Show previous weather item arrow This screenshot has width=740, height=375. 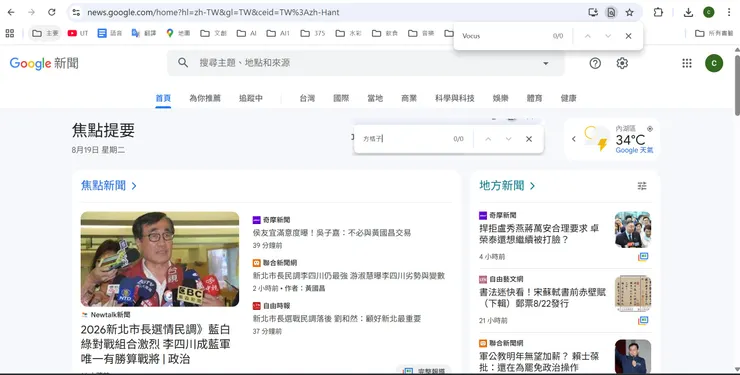tap(574, 139)
